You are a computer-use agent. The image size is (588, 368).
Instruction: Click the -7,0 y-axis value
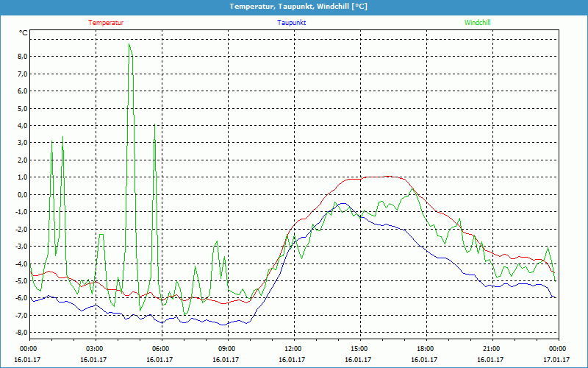click(x=21, y=316)
